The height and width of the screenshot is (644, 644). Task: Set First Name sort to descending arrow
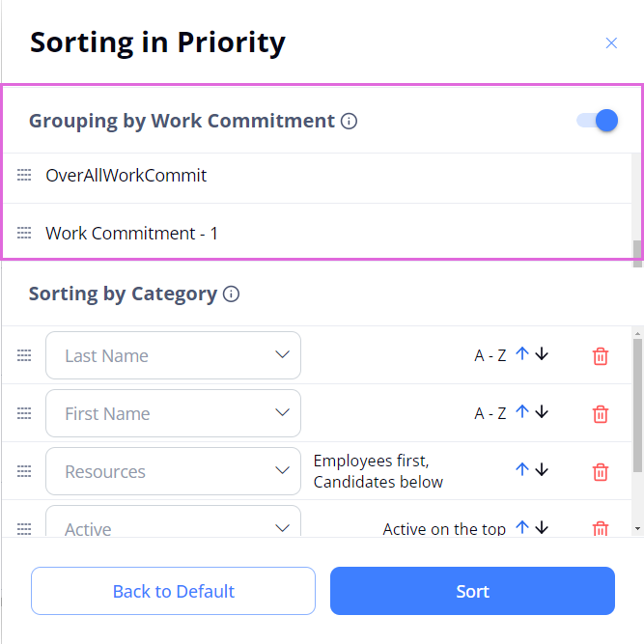(x=542, y=412)
